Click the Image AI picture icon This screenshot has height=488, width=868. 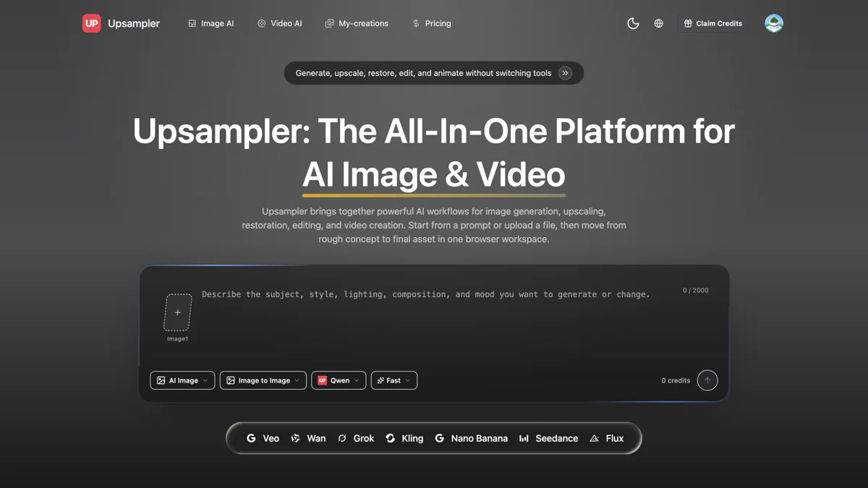(x=192, y=23)
